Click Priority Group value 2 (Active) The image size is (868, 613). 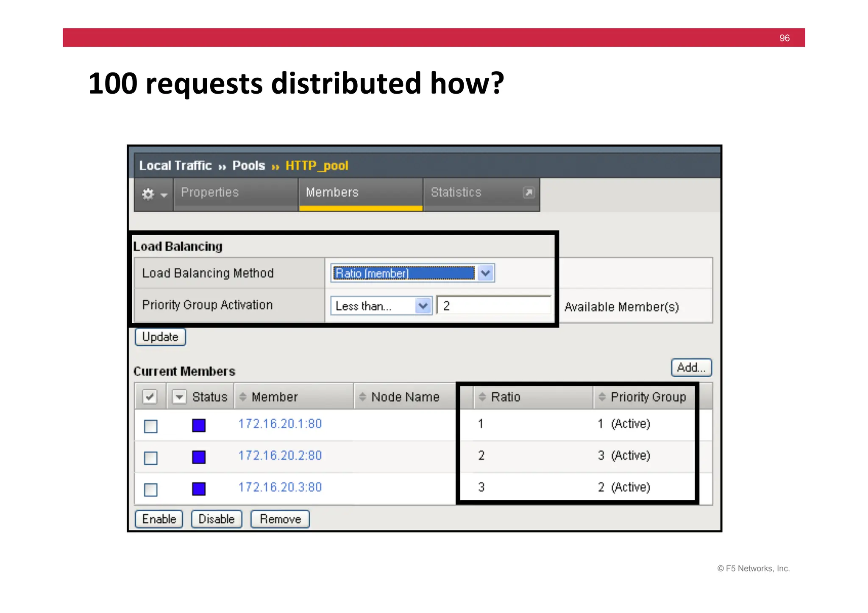point(624,488)
